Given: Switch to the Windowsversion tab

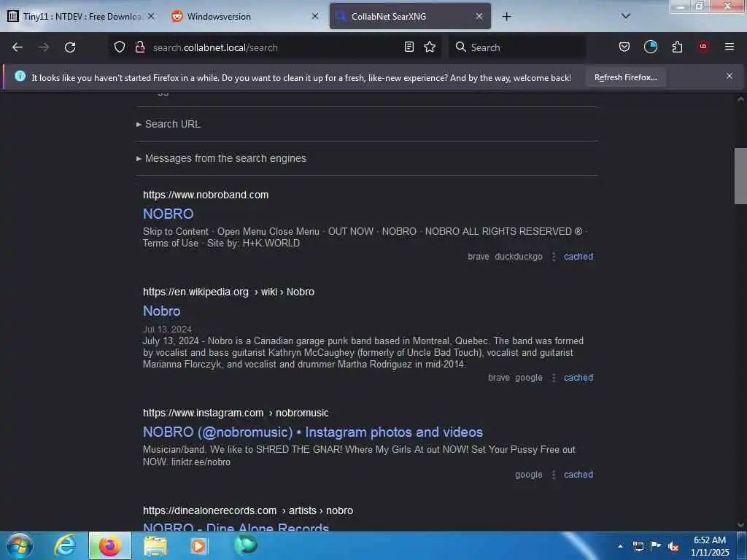Looking at the screenshot, I should pos(245,17).
